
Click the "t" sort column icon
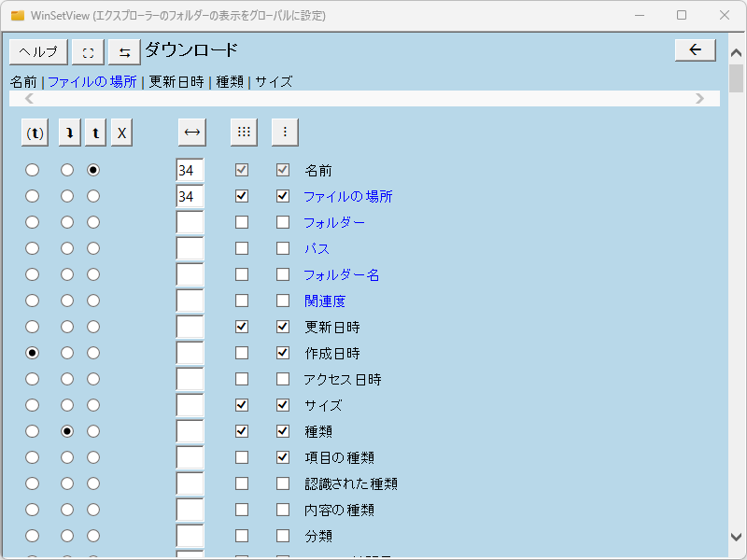[94, 132]
